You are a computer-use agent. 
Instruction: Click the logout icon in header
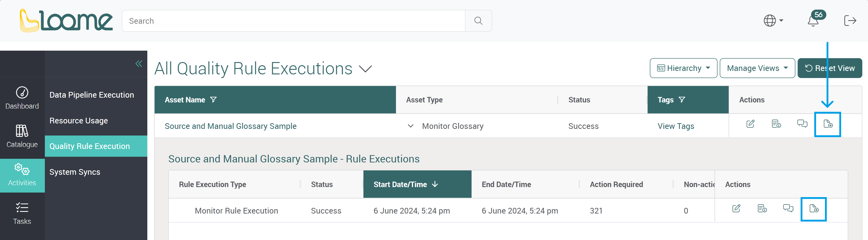pyautogui.click(x=850, y=21)
